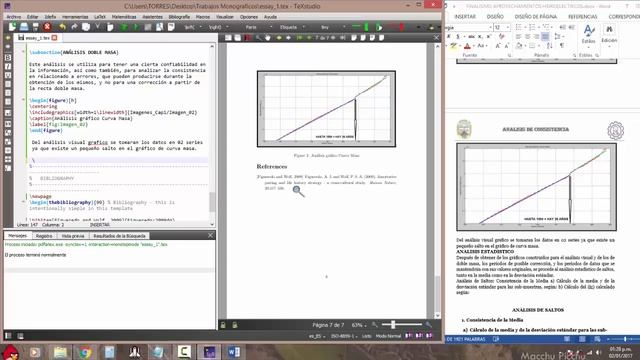Close the embedded PDF viewer panel
This screenshot has width=640, height=360.
(x=436, y=38)
